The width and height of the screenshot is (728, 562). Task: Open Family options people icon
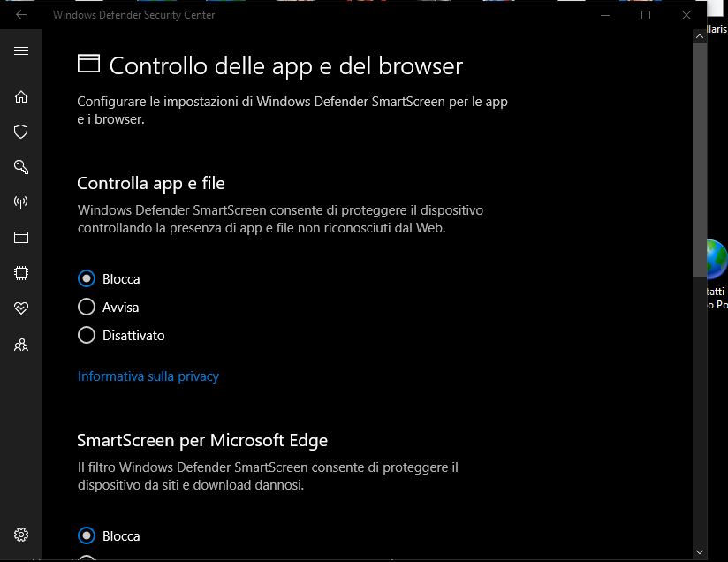click(21, 344)
